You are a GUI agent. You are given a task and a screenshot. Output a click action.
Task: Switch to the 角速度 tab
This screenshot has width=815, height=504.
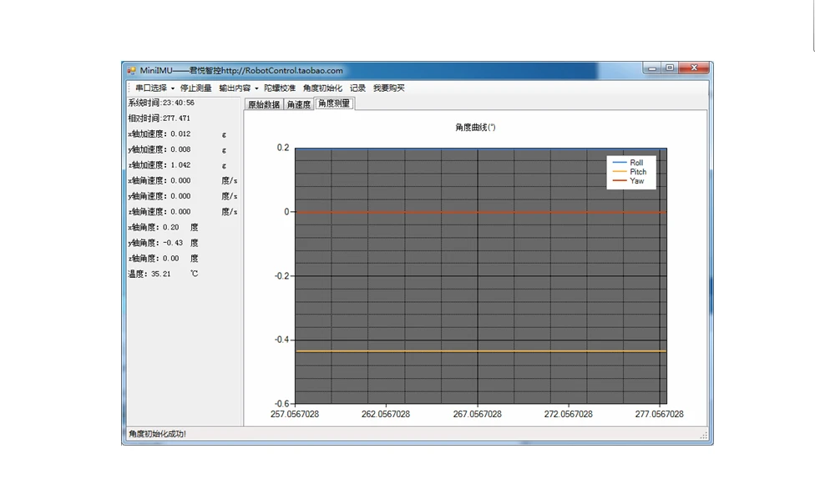[298, 104]
